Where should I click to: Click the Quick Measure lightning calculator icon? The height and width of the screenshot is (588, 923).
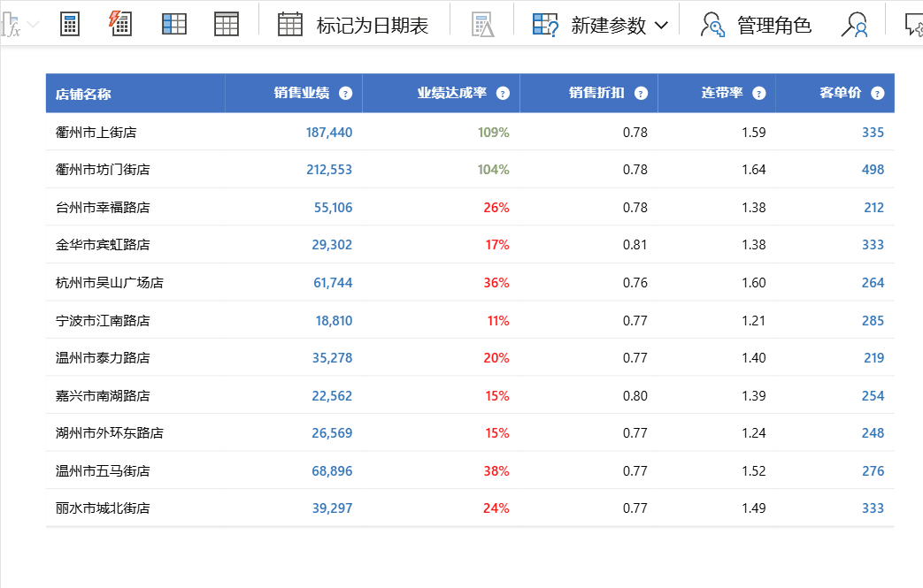click(120, 24)
